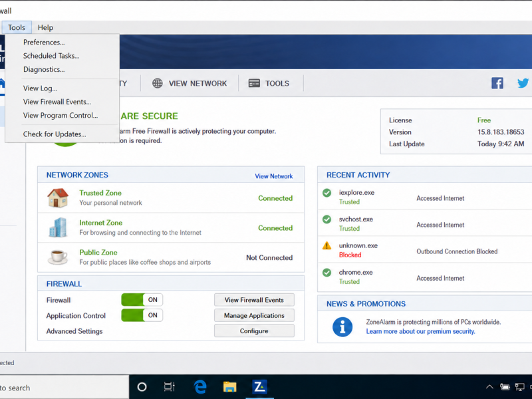The height and width of the screenshot is (399, 532).
Task: Select View Log... menu entry
Action: [x=40, y=88]
